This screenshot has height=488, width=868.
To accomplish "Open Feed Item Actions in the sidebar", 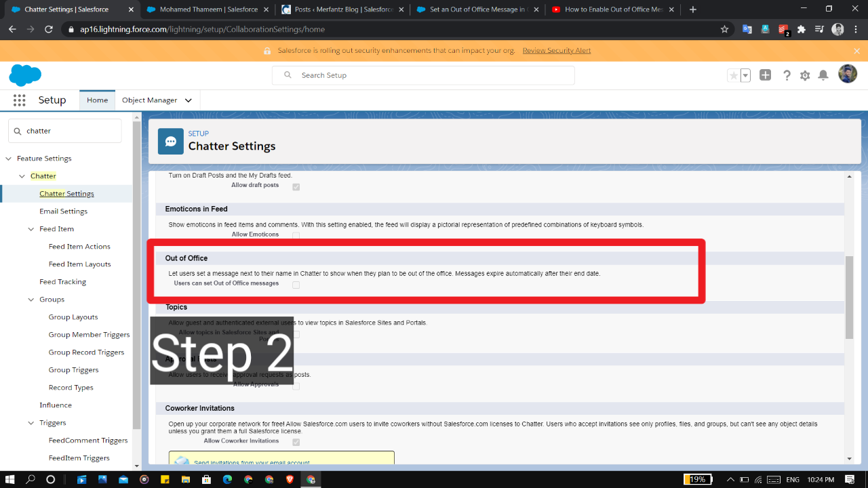I will click(x=79, y=247).
